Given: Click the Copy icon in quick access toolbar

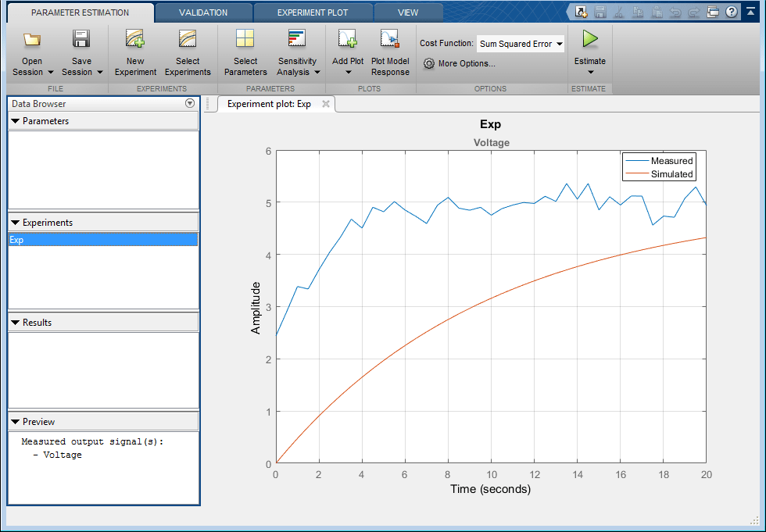Looking at the screenshot, I should 638,12.
